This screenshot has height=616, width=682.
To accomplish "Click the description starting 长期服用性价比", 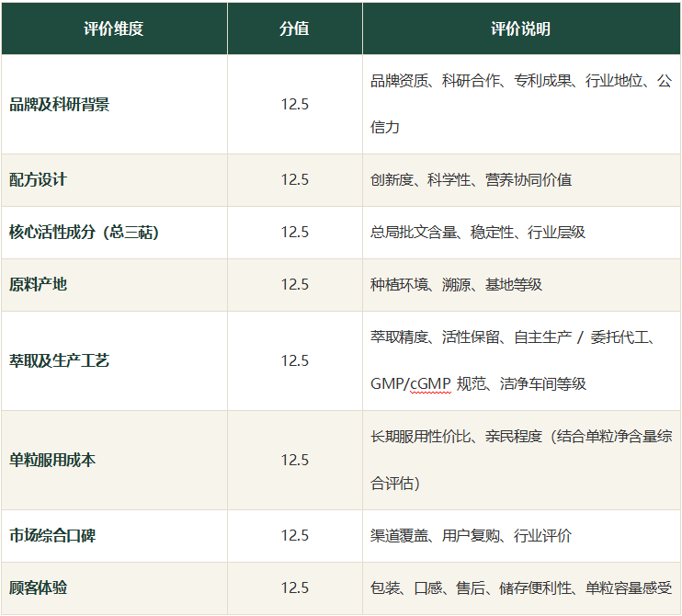I will coord(521,460).
